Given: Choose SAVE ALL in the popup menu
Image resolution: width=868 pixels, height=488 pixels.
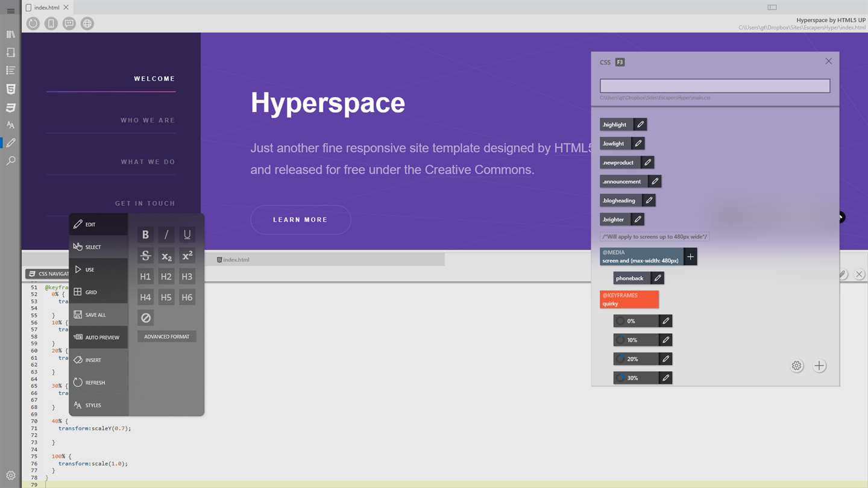Looking at the screenshot, I should click(x=98, y=314).
